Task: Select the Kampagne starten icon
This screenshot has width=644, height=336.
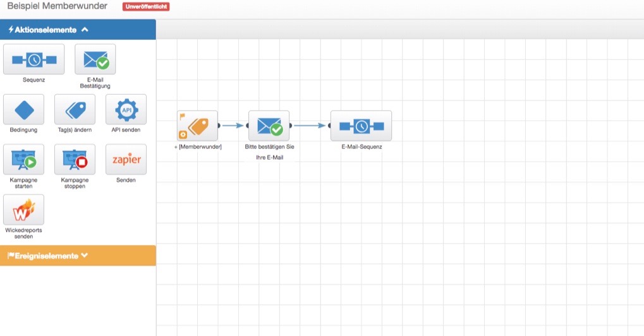Action: tap(24, 160)
